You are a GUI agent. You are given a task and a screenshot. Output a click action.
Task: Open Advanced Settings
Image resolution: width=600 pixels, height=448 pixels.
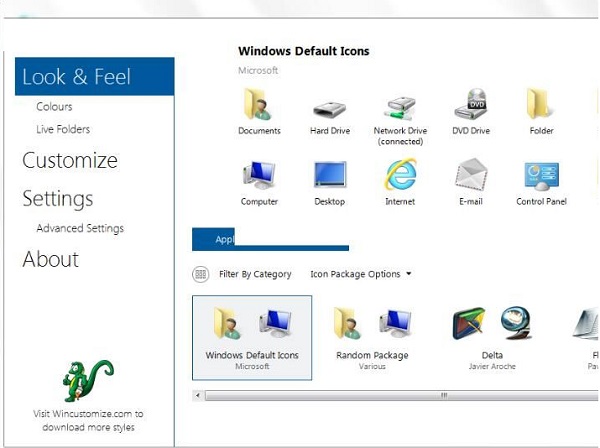point(80,228)
